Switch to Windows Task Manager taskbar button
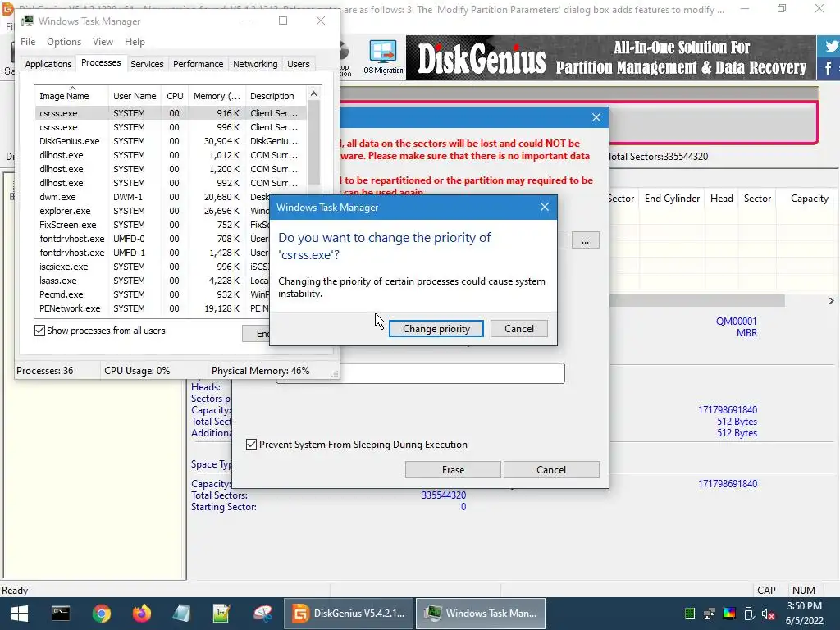Screen dimensions: 840x630 click(x=481, y=614)
